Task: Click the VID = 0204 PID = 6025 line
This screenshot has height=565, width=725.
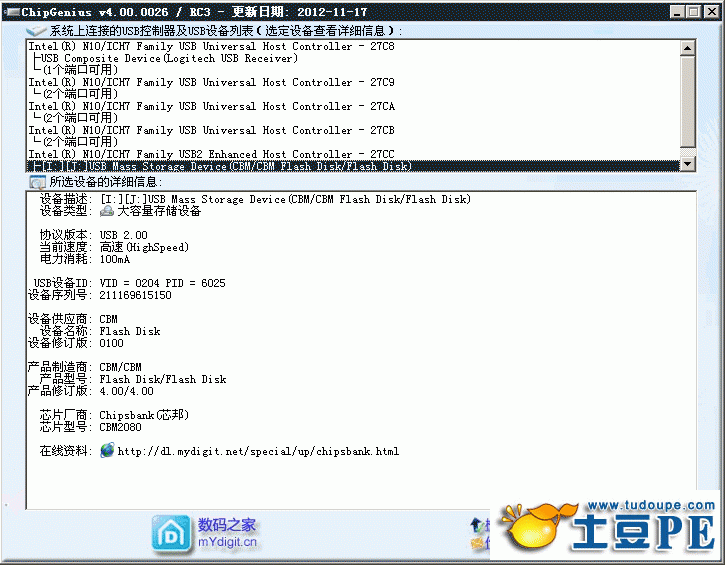Action: click(x=162, y=283)
